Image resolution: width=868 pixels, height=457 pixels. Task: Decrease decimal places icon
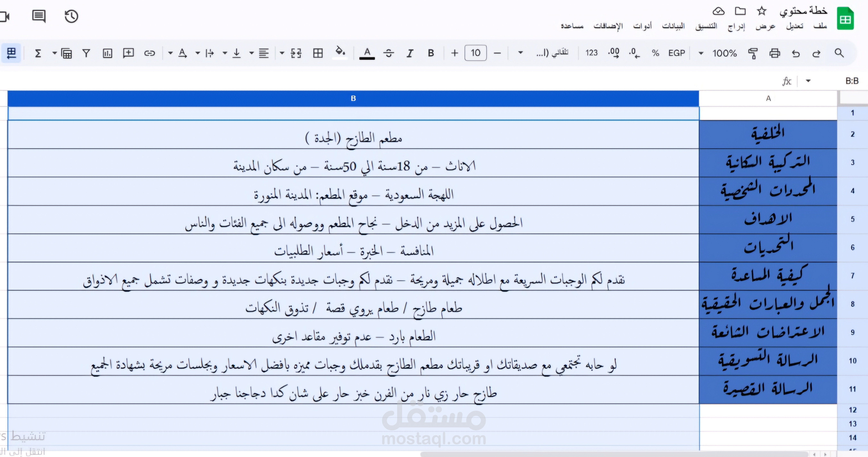click(x=634, y=53)
